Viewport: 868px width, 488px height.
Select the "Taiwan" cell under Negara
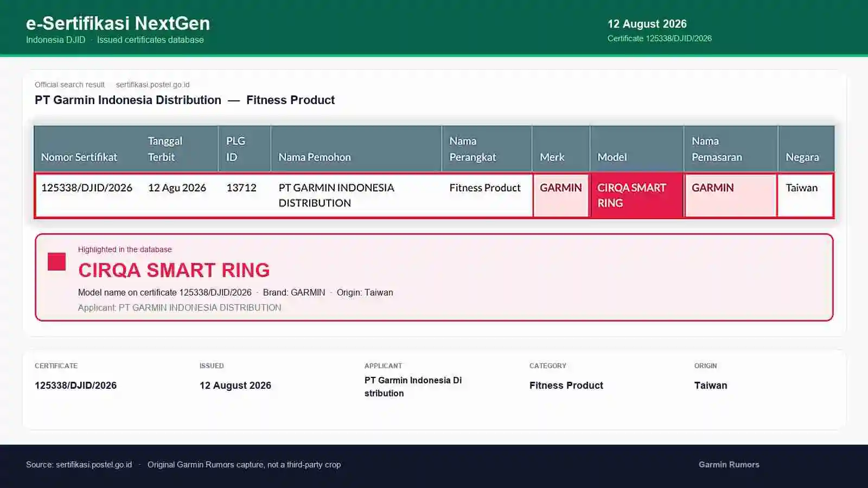point(801,188)
